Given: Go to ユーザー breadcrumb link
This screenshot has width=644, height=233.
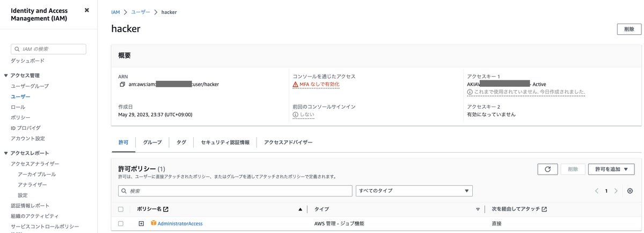Looking at the screenshot, I should (141, 12).
